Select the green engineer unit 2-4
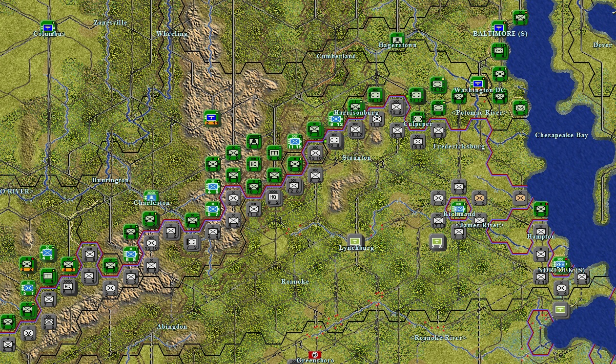616x364 pixels. coord(48,276)
